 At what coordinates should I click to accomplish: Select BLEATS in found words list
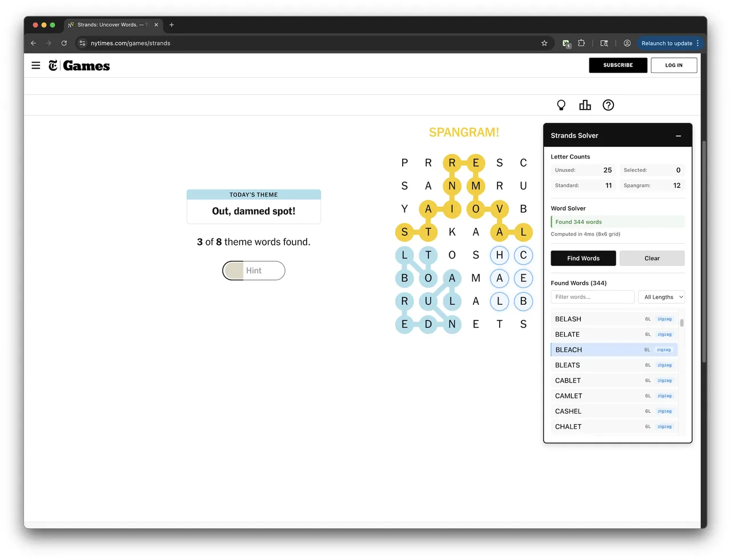click(613, 365)
